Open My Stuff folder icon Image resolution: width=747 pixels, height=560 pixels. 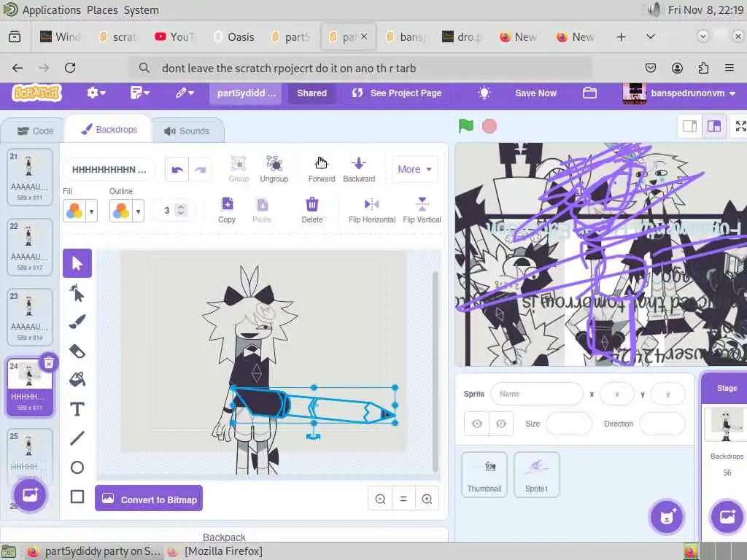tap(589, 93)
